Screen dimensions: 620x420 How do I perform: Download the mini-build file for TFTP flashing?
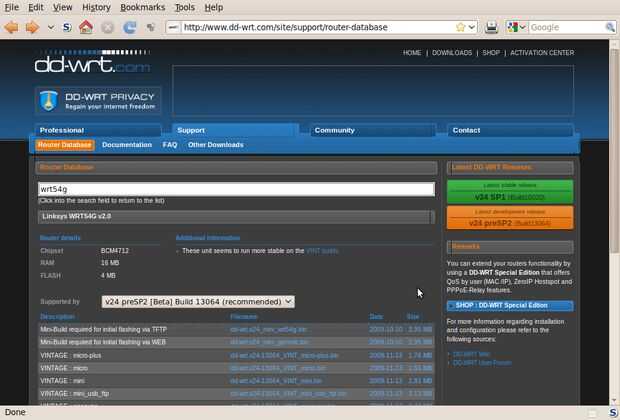(x=268, y=329)
